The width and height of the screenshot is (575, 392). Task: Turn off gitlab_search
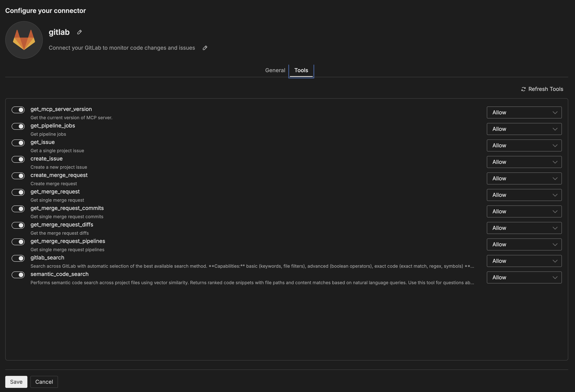18,258
